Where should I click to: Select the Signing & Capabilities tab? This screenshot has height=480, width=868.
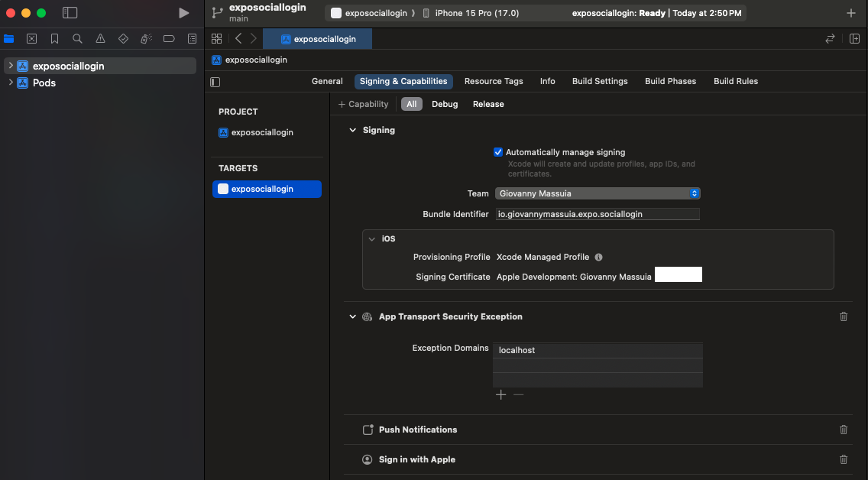click(403, 81)
